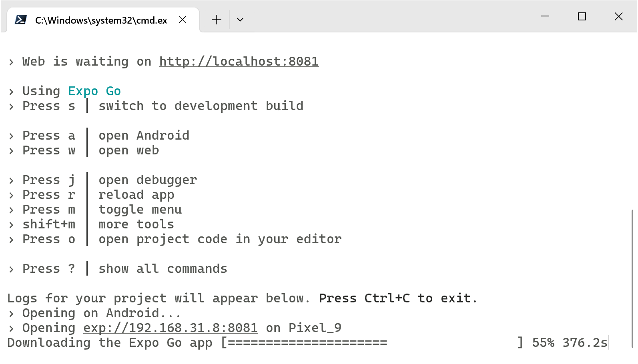The height and width of the screenshot is (364, 638).
Task: Click the terminal icon in the tab
Action: (x=20, y=20)
